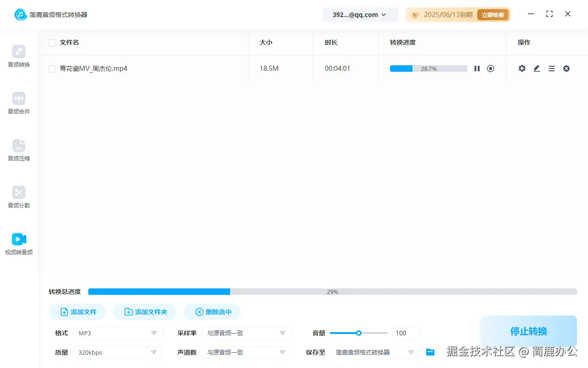
Task: Open the 音频压缩 audio compress section
Action: click(19, 150)
